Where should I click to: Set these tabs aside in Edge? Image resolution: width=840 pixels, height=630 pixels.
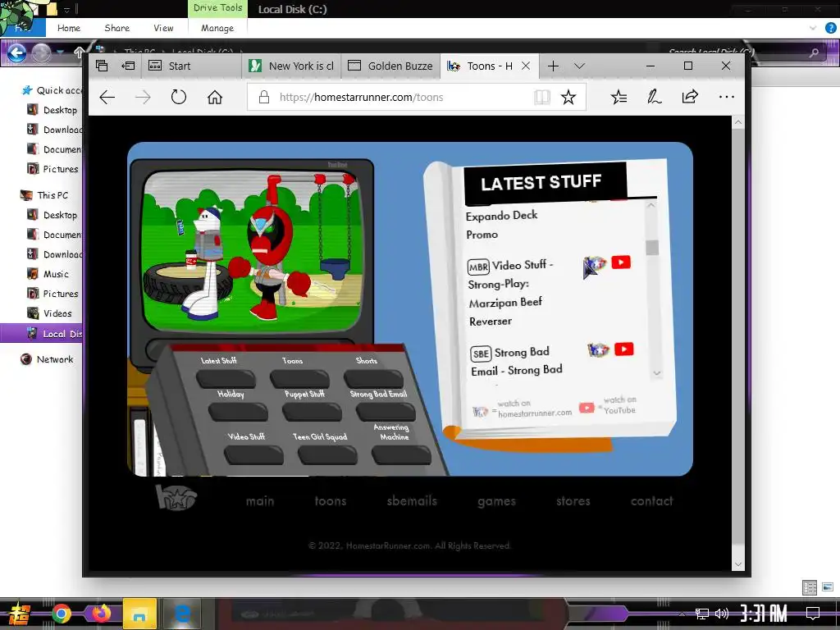[129, 66]
